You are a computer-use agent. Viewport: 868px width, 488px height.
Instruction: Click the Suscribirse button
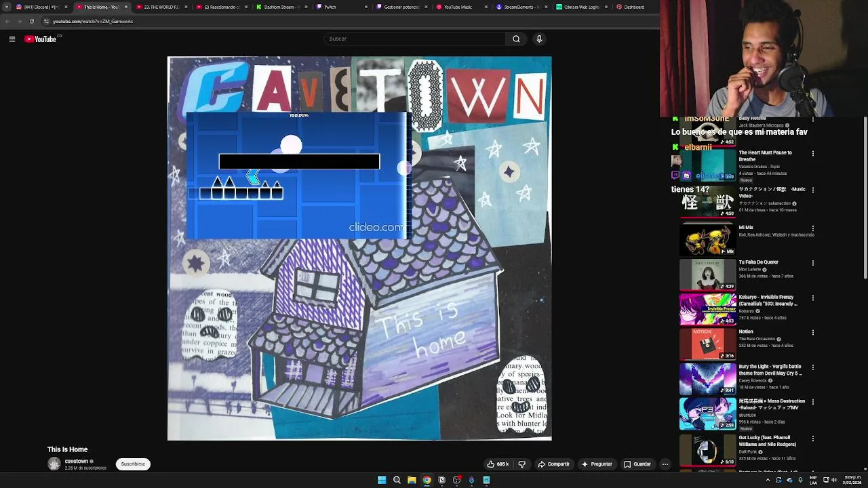133,464
